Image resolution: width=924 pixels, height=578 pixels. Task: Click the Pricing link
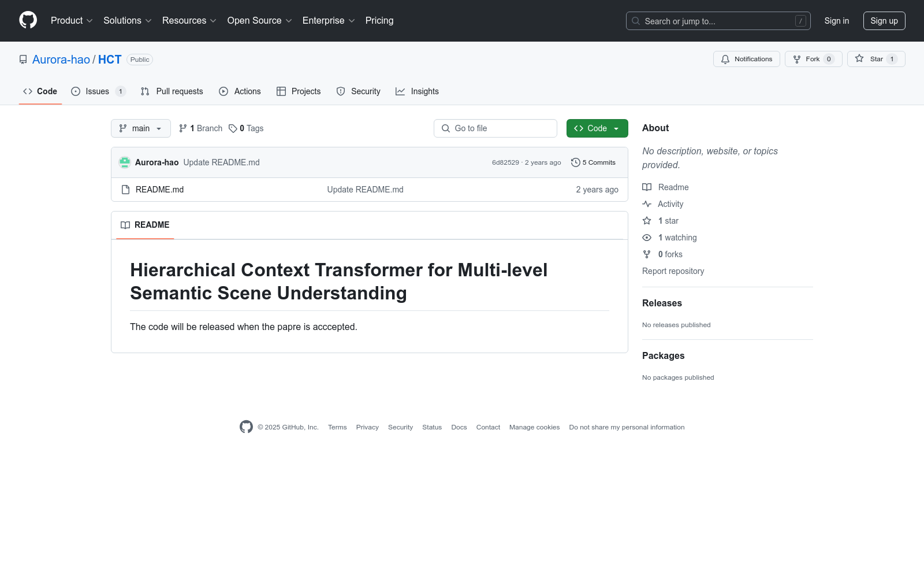coord(379,20)
